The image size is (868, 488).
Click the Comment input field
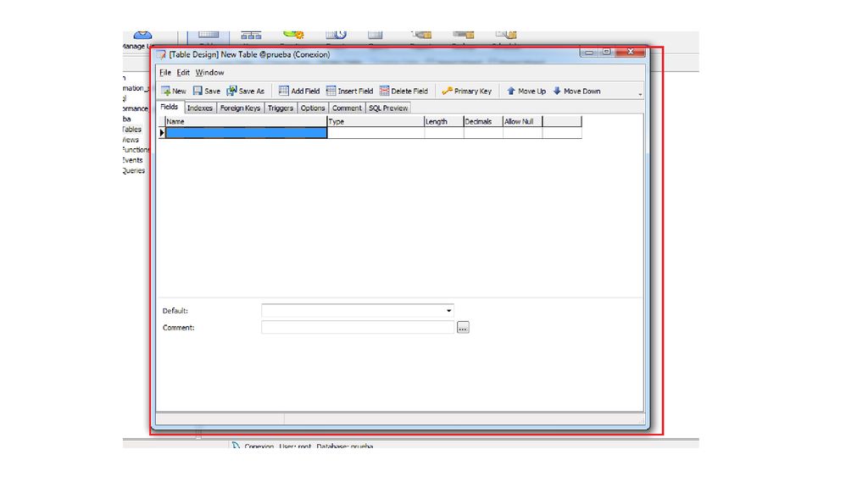[358, 328]
